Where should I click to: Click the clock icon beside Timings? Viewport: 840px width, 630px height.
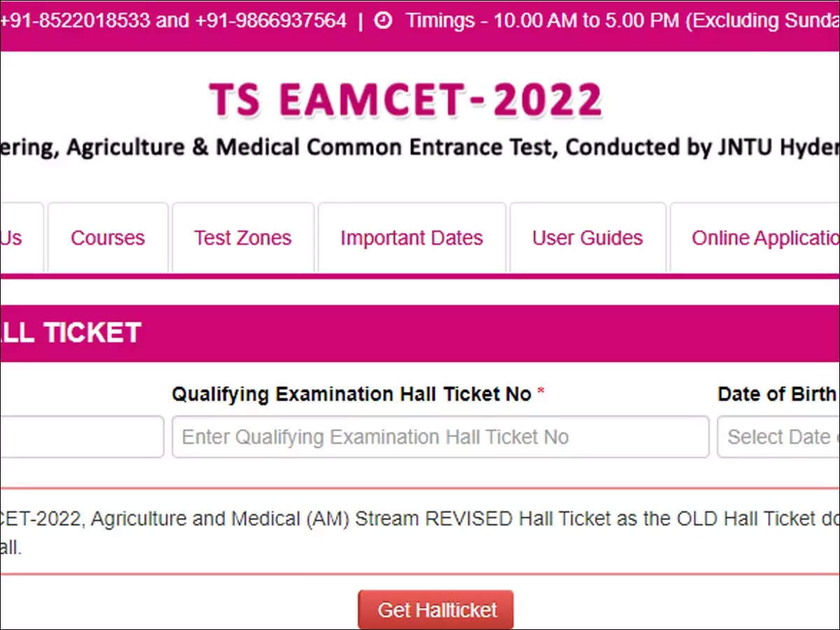pyautogui.click(x=383, y=21)
